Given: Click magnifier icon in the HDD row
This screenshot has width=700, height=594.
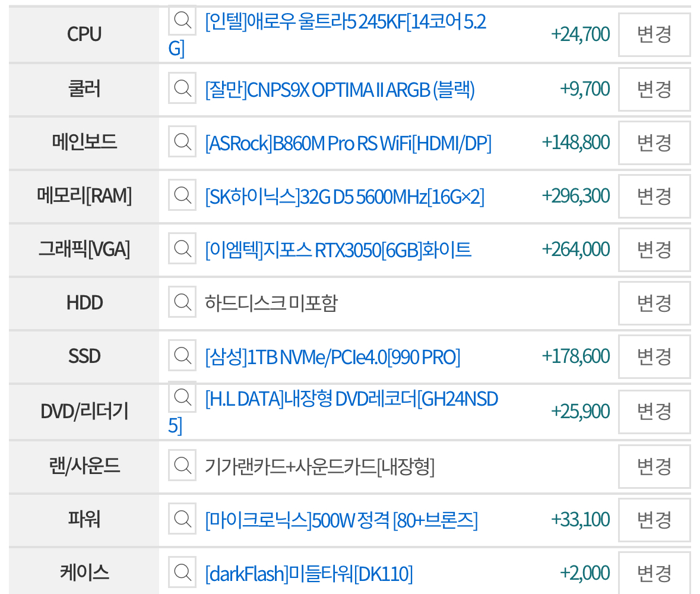Looking at the screenshot, I should [182, 302].
